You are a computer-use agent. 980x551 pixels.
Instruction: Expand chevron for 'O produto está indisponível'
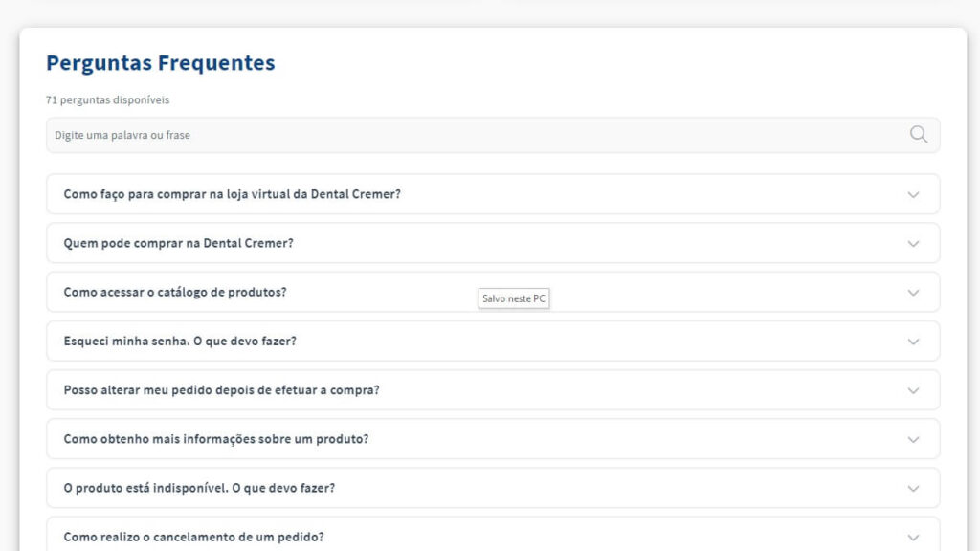pos(913,489)
